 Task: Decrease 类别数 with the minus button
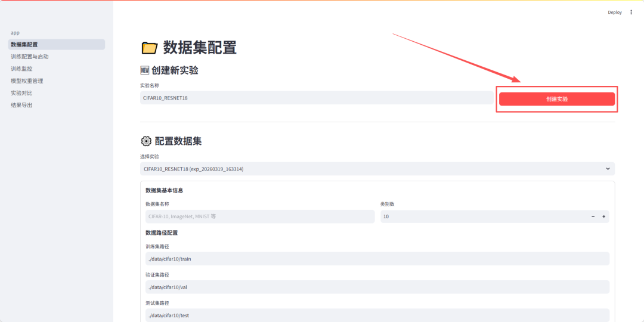click(x=593, y=216)
